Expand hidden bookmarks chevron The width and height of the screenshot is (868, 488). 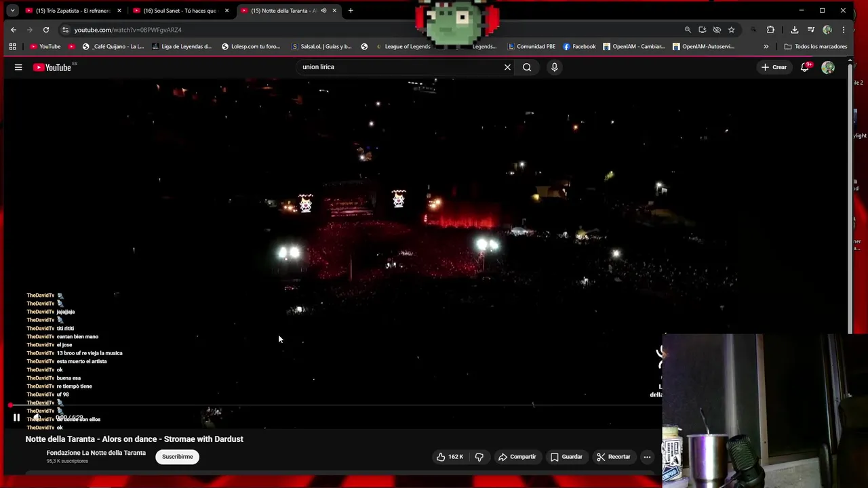click(766, 47)
